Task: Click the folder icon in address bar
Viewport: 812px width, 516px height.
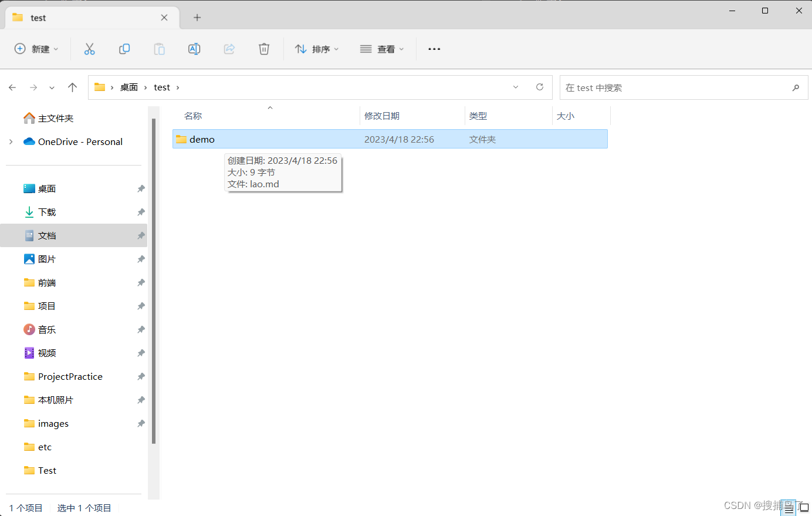Action: coord(100,87)
